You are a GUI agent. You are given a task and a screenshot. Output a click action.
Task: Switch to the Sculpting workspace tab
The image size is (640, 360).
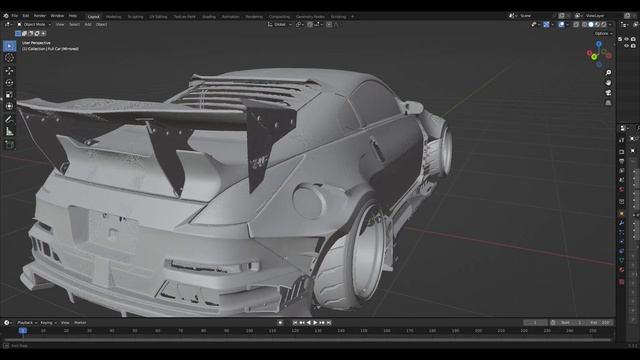(136, 17)
